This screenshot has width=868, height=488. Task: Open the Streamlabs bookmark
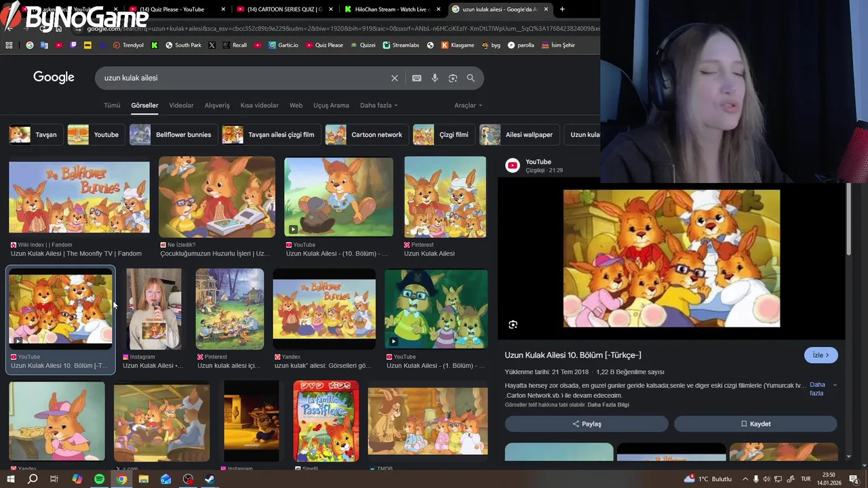coord(401,45)
